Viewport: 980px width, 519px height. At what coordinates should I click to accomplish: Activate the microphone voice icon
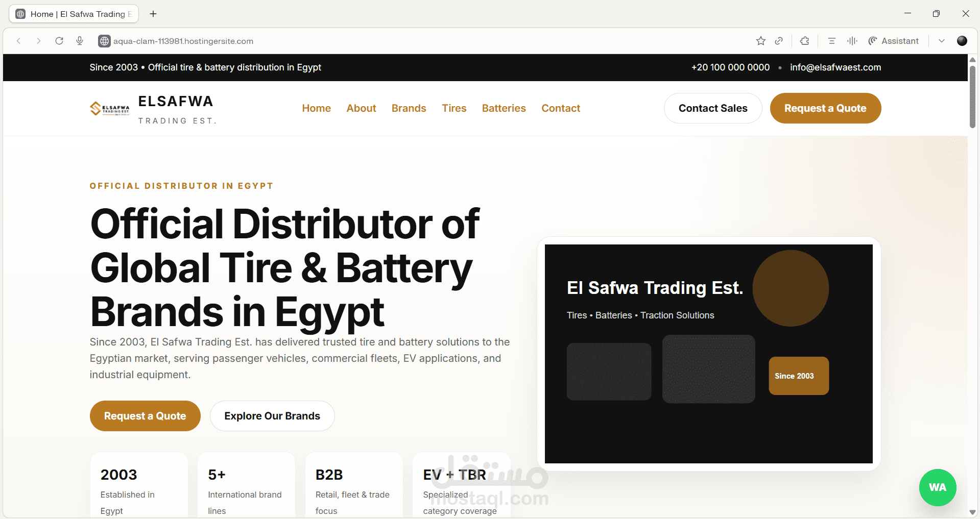pyautogui.click(x=80, y=41)
